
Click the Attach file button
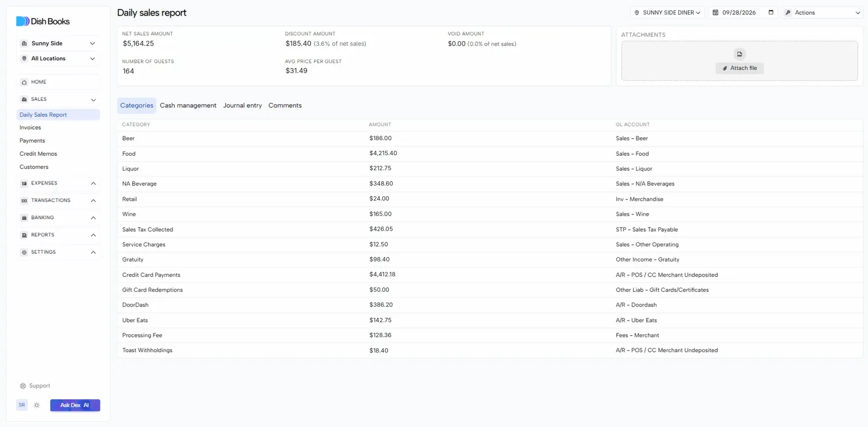click(739, 68)
